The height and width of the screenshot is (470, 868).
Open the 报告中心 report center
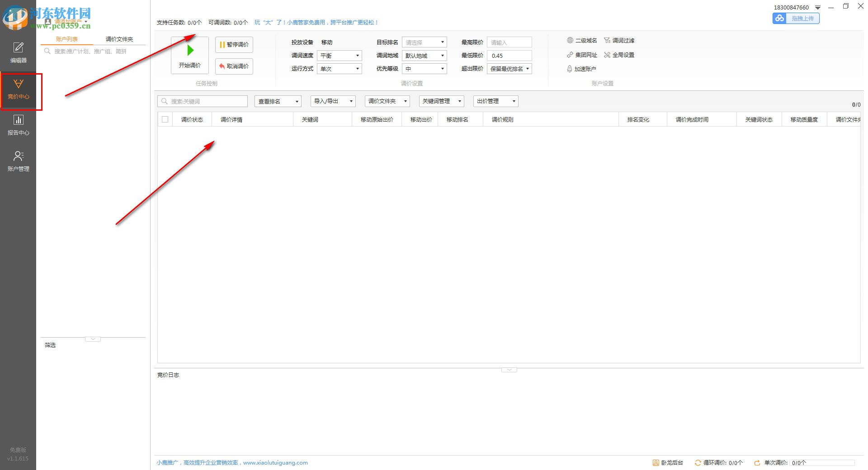(x=18, y=125)
